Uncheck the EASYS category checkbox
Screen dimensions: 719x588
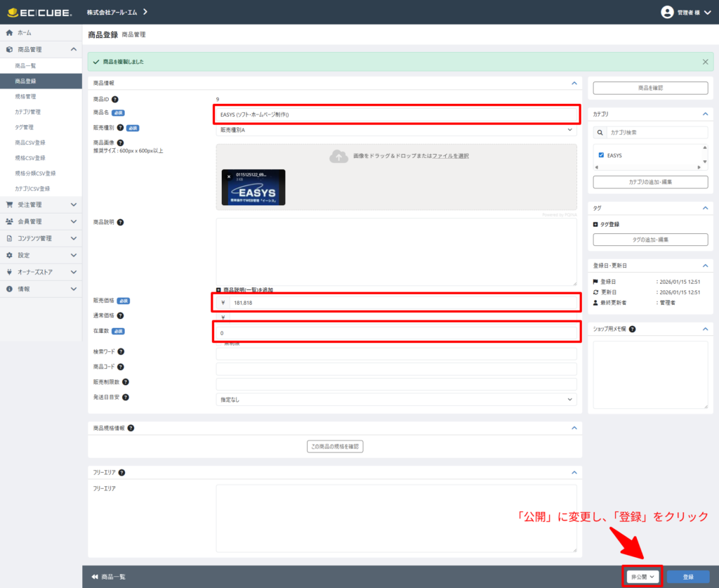[601, 155]
